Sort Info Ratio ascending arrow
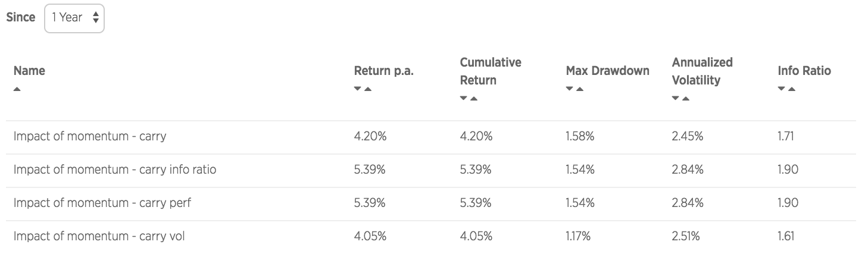The image size is (868, 276). pyautogui.click(x=792, y=89)
